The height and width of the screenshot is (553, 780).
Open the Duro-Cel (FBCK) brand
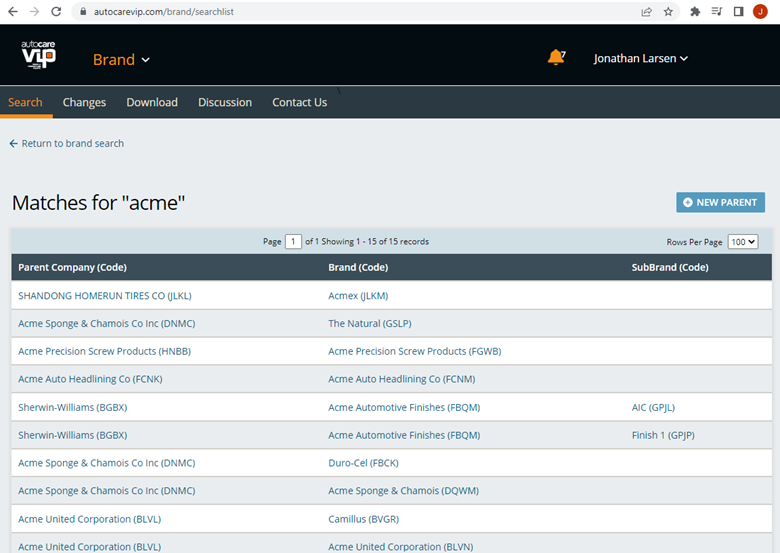(363, 463)
